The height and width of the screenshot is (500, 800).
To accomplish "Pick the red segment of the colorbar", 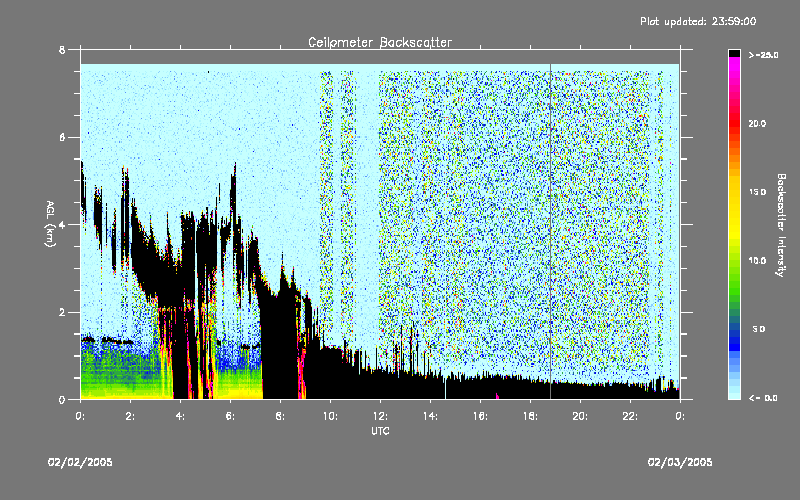I will pos(734,122).
